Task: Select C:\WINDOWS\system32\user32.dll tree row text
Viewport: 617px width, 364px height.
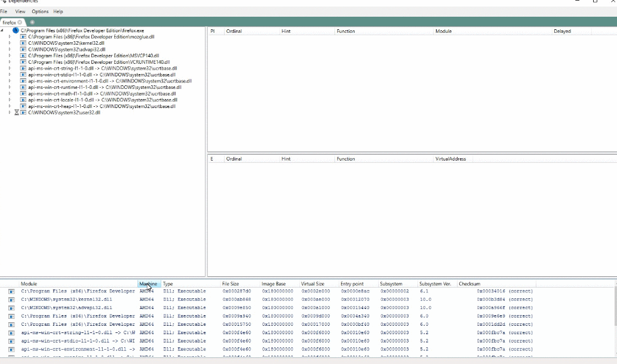Action: pyautogui.click(x=64, y=112)
